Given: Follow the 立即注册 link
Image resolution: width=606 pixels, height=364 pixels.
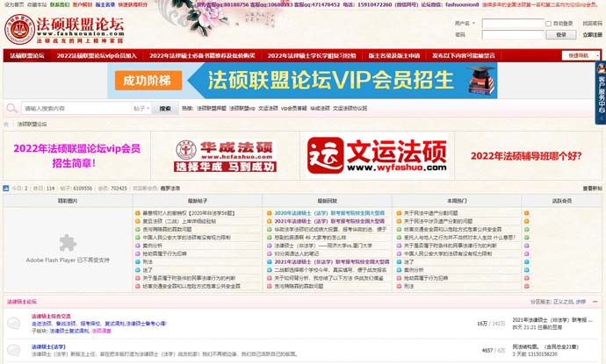Looking at the screenshot, I should click(593, 35).
